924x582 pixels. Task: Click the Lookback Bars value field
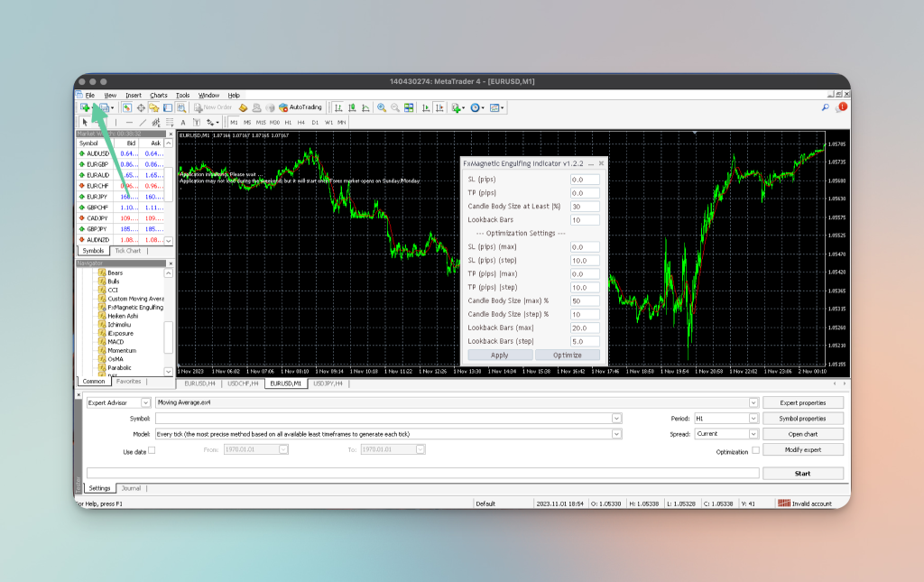585,220
